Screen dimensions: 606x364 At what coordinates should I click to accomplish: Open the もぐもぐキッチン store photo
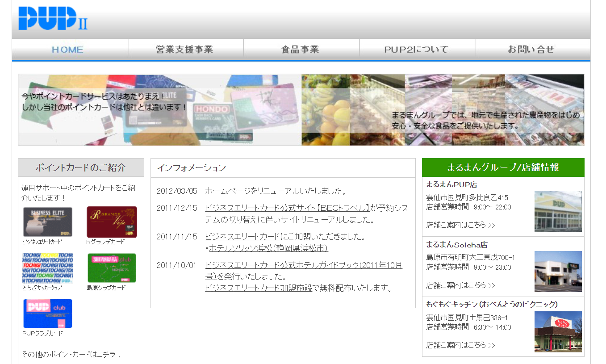558,332
